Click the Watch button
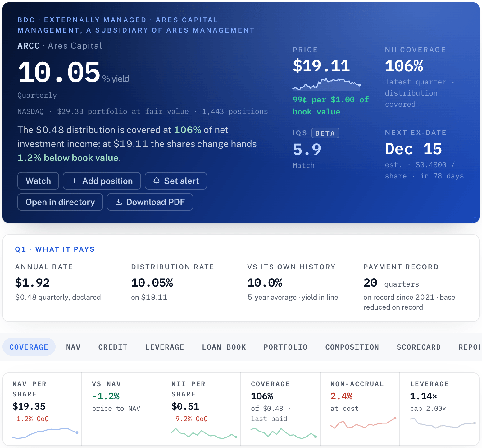 pos(38,181)
